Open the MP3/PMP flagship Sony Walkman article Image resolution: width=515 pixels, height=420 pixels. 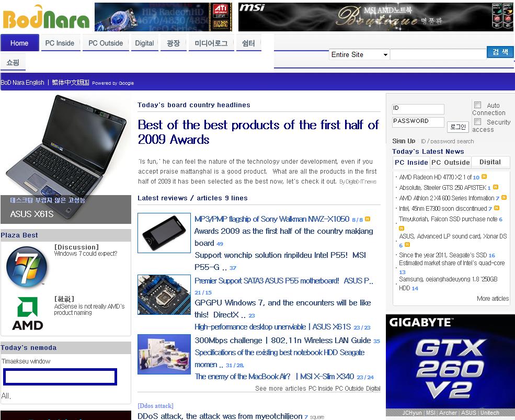click(272, 219)
